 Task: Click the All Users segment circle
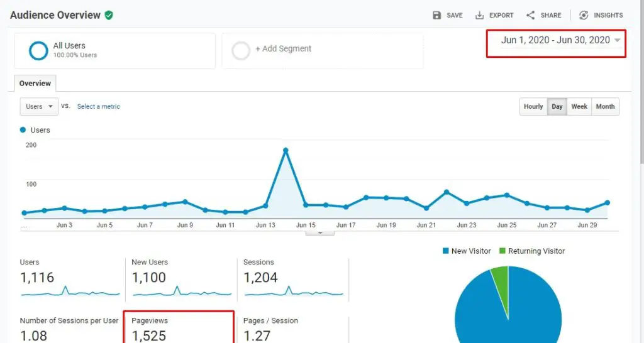pos(38,51)
